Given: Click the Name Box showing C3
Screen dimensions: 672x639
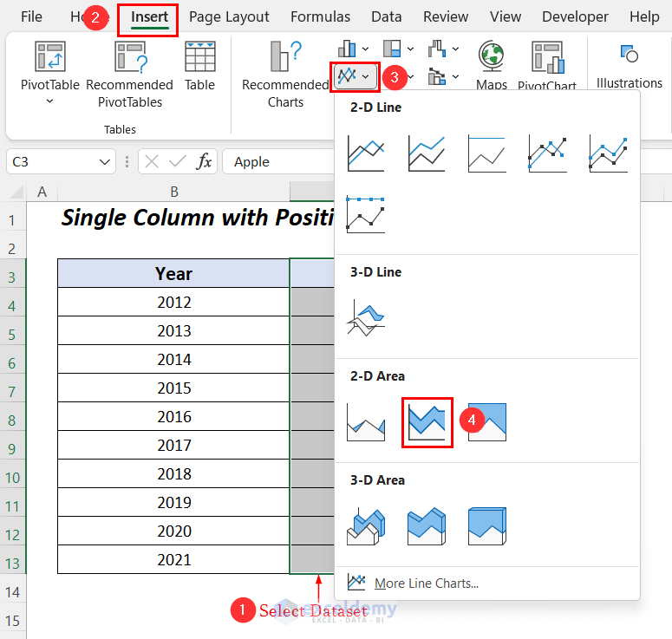Looking at the screenshot, I should pos(51,161).
